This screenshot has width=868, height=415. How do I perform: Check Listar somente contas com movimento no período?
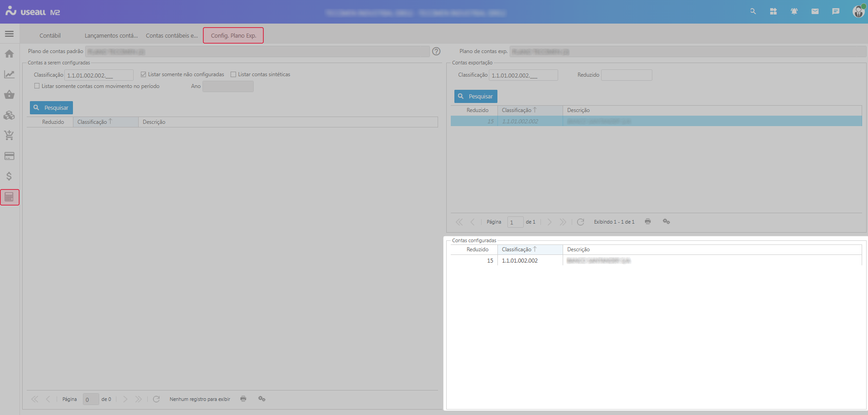click(37, 86)
